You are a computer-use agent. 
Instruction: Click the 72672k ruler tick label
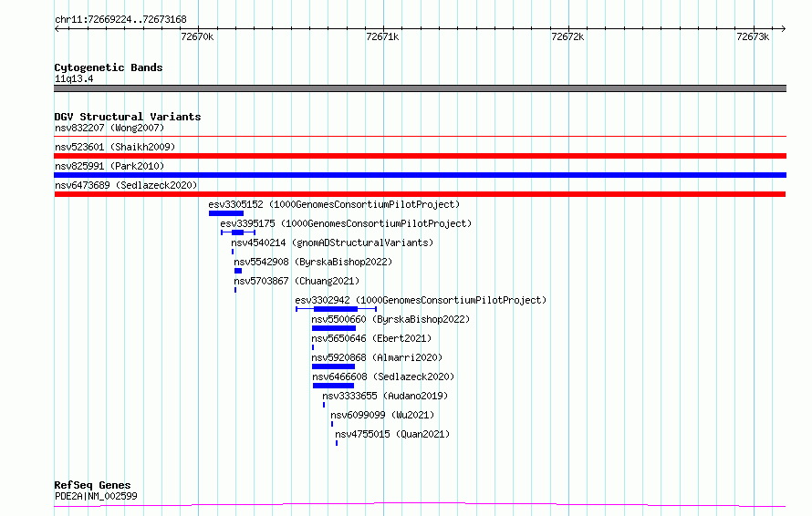567,36
